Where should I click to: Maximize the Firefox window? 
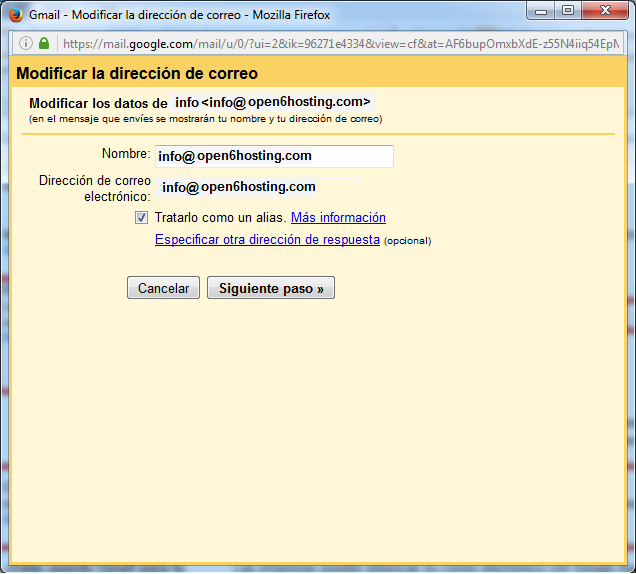click(568, 11)
